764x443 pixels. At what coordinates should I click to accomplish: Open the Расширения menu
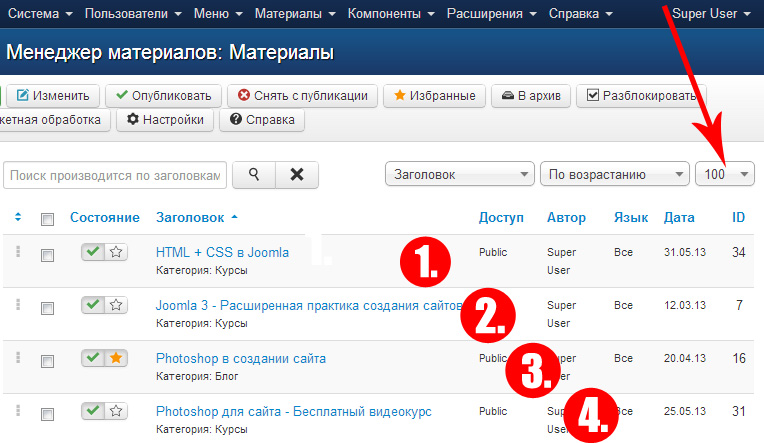coord(484,14)
